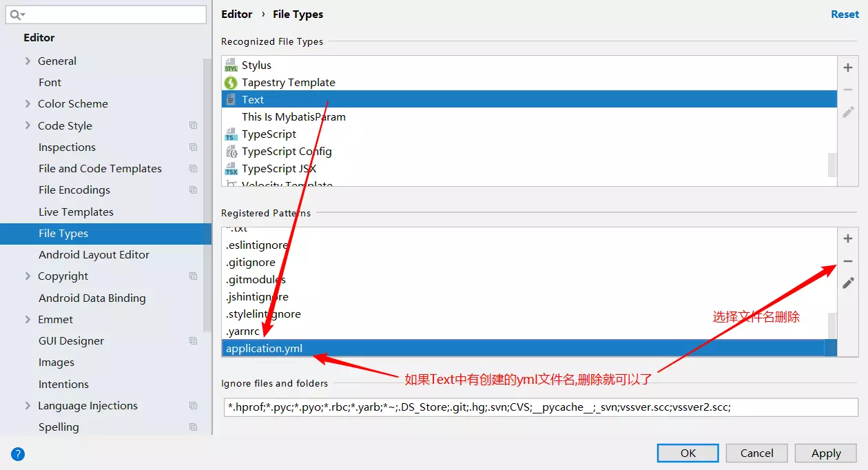868x470 pixels.
Task: Select the Text file type row
Action: point(529,100)
